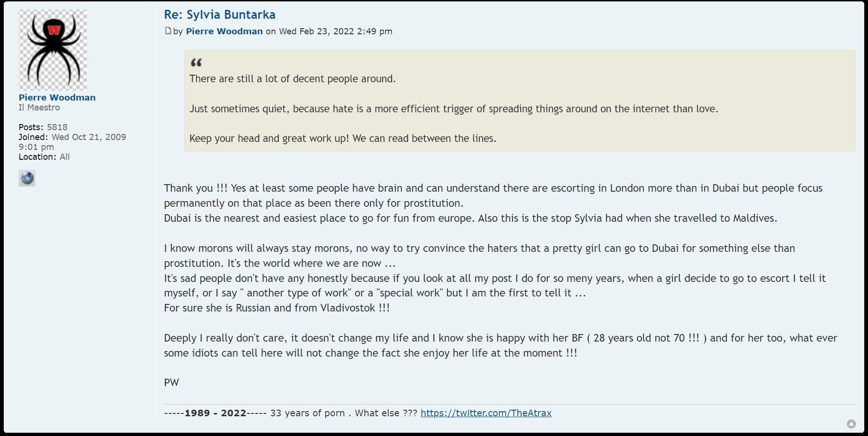Click the Joined date in user info
Screen dimensions: 868x436
[88, 137]
